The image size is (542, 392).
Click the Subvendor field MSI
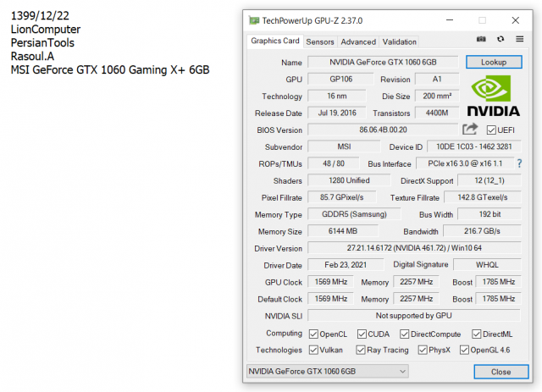(x=344, y=147)
